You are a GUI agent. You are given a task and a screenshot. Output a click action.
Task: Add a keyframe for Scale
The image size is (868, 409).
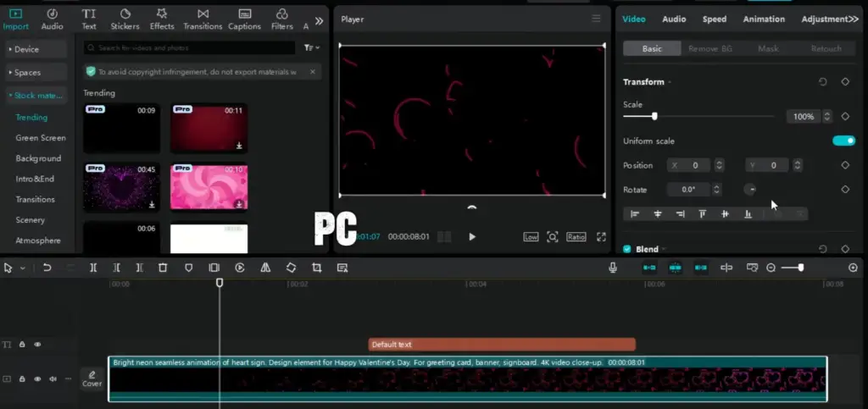[844, 116]
